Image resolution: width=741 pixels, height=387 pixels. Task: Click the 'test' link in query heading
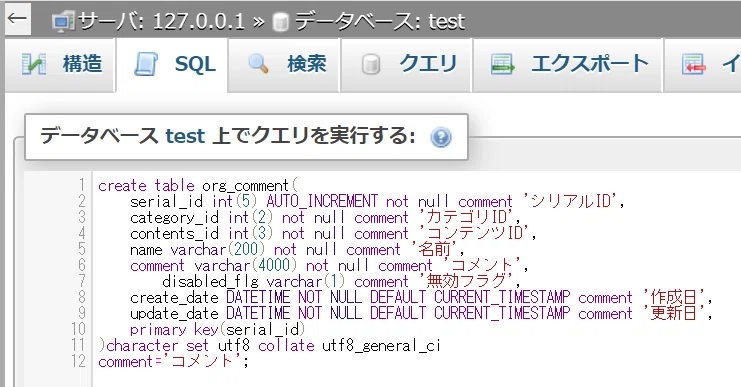[185, 137]
